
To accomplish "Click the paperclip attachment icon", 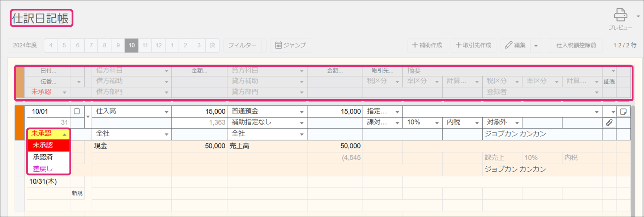I will click(x=609, y=123).
